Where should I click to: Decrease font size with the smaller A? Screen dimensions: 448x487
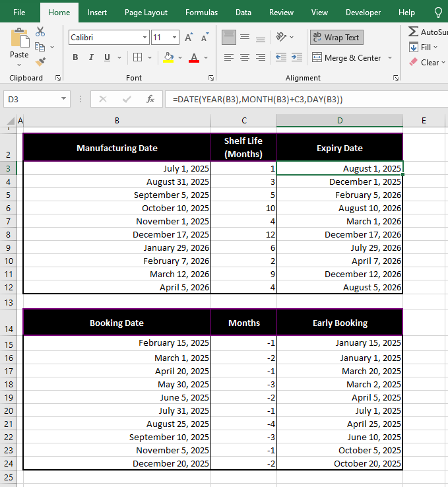click(205, 38)
